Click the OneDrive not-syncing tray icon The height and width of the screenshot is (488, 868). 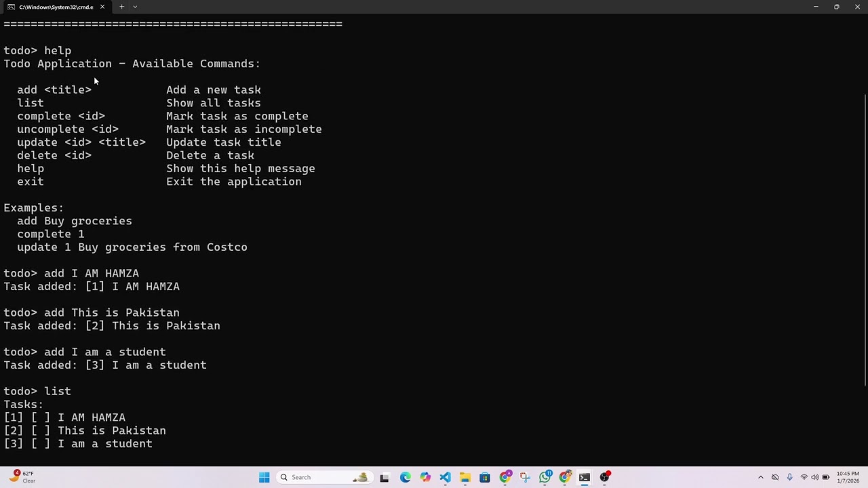775,477
